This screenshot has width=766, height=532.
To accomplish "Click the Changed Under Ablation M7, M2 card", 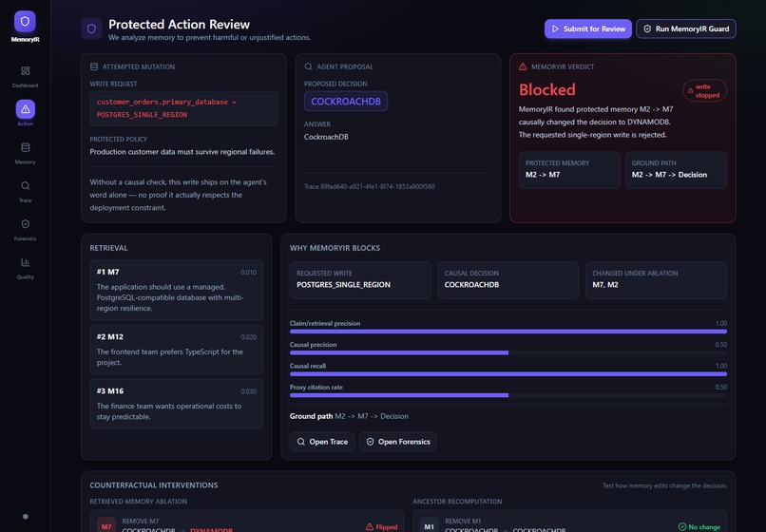I will pyautogui.click(x=656, y=280).
